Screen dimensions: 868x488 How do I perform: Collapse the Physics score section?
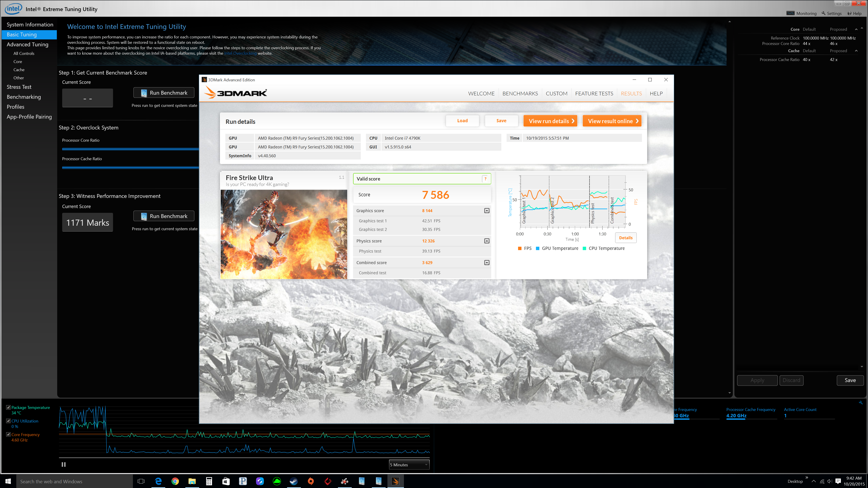487,241
